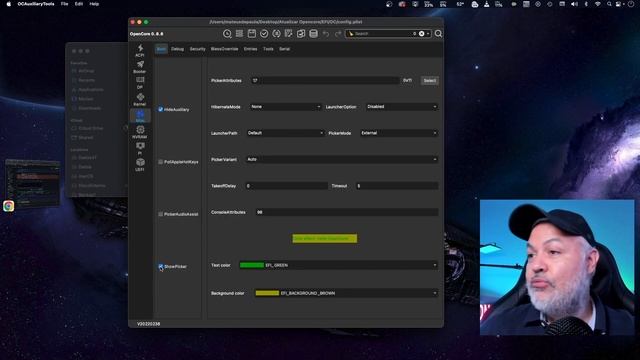This screenshot has width=640, height=360.
Task: Click the list-lines toolbar icon
Action: [239, 33]
